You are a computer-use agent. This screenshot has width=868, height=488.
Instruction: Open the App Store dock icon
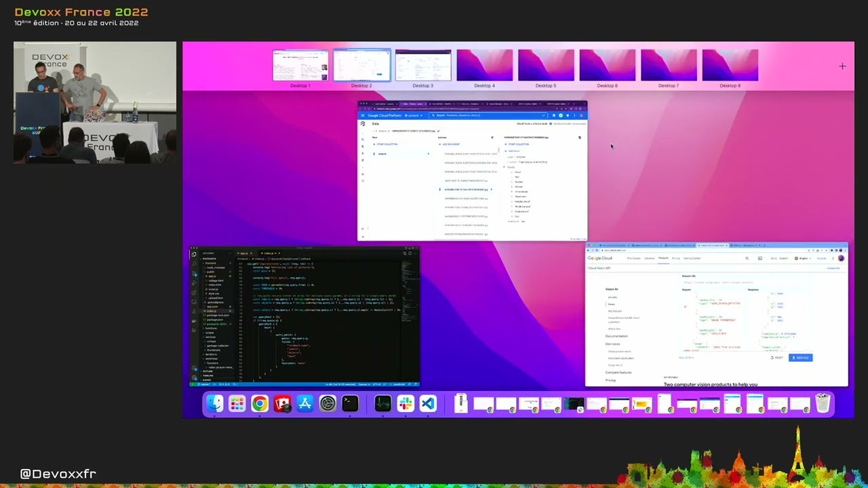click(x=305, y=404)
